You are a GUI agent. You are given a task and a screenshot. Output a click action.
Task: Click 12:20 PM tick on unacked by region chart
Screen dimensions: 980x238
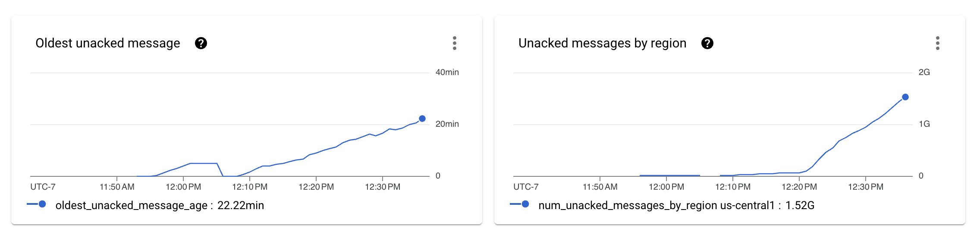pos(799,187)
